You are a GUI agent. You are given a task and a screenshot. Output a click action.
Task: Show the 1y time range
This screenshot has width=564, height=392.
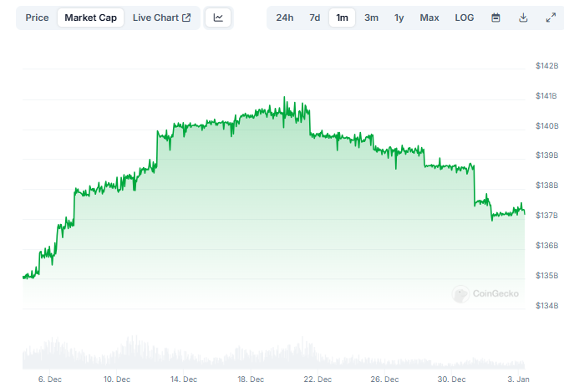(x=399, y=18)
